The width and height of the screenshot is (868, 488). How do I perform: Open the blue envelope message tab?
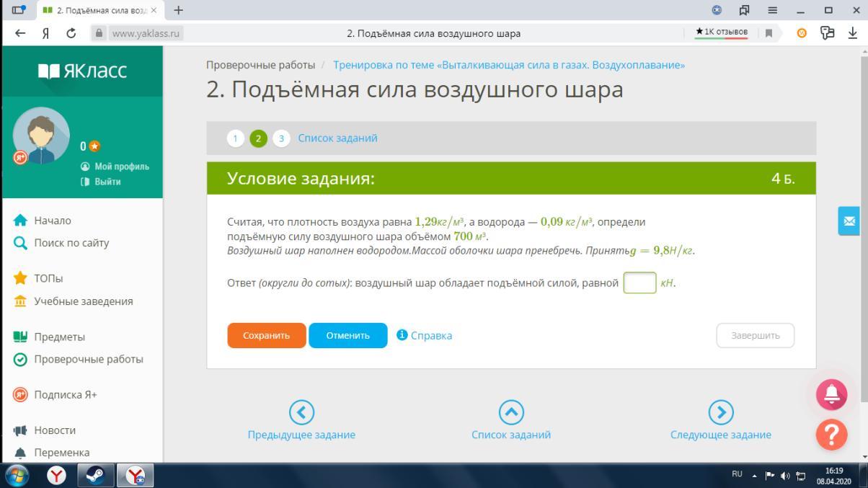[x=849, y=221]
